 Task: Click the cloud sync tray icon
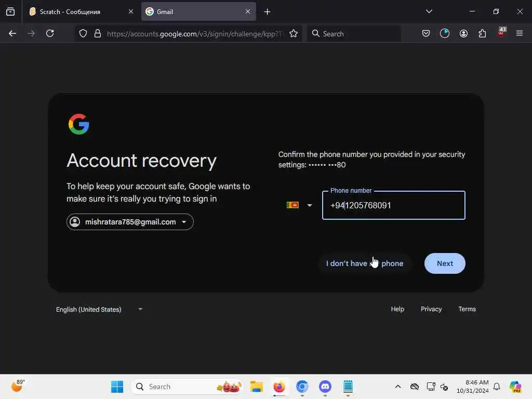[414, 387]
